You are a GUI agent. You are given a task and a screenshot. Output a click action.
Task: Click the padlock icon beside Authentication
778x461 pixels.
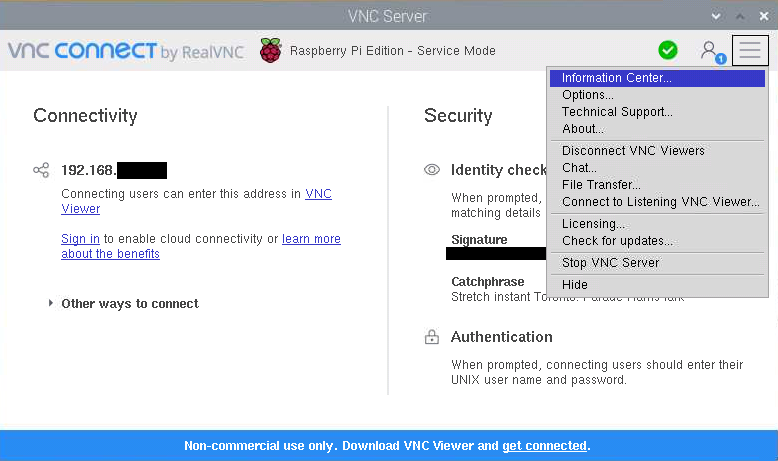432,337
